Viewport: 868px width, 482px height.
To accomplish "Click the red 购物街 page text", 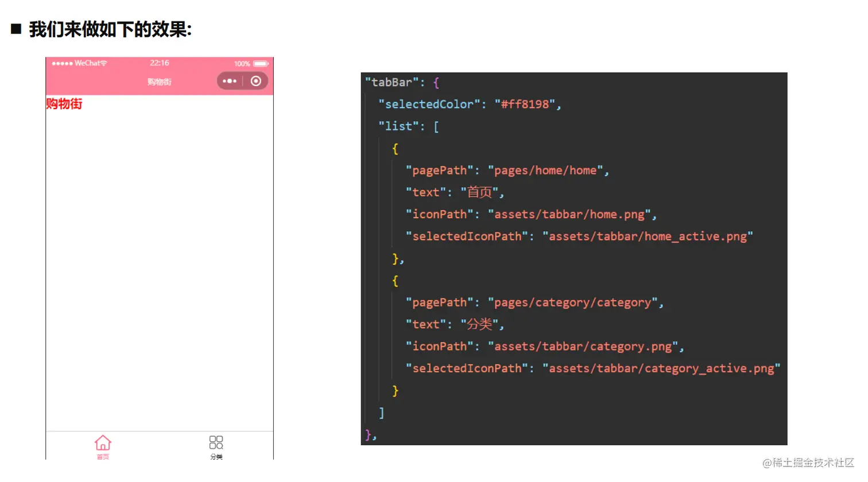I will click(x=64, y=104).
